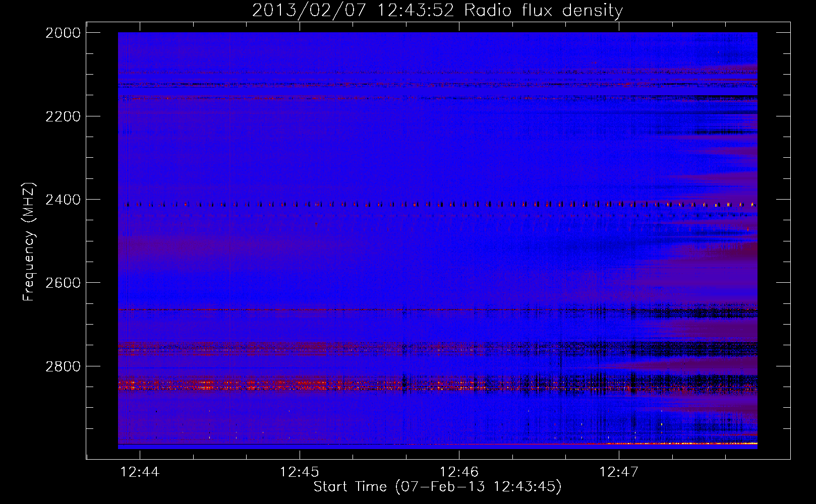Click the 12:45 time tick label
816x504 pixels.
(x=300, y=472)
